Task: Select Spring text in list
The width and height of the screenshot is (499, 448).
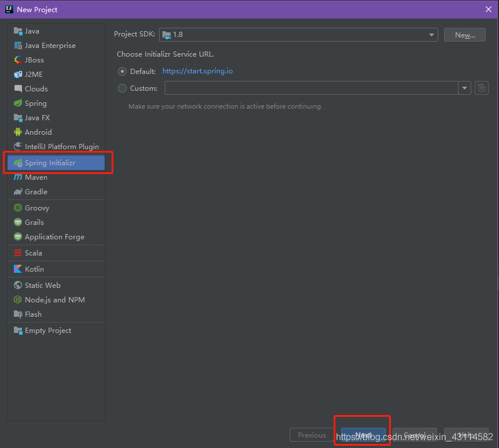Action: 36,103
